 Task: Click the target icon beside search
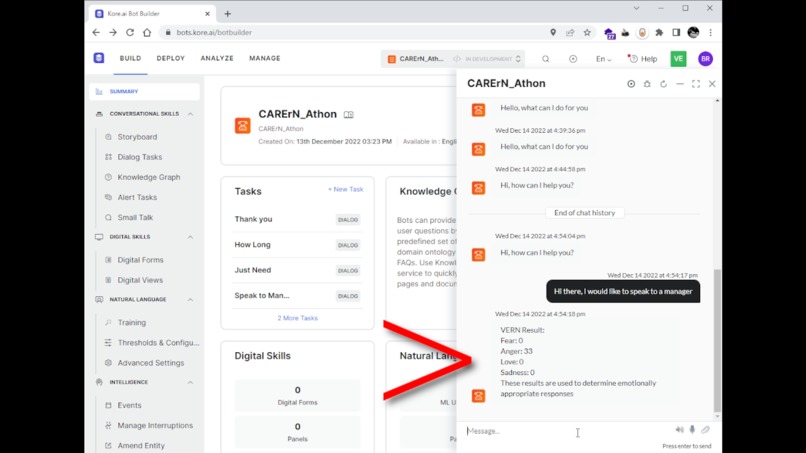point(573,59)
